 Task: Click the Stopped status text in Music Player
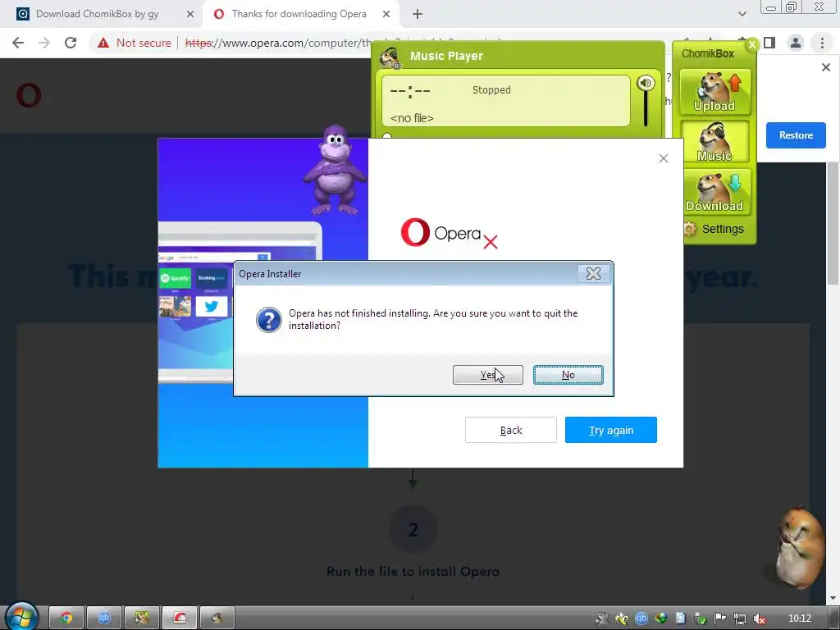coord(491,90)
